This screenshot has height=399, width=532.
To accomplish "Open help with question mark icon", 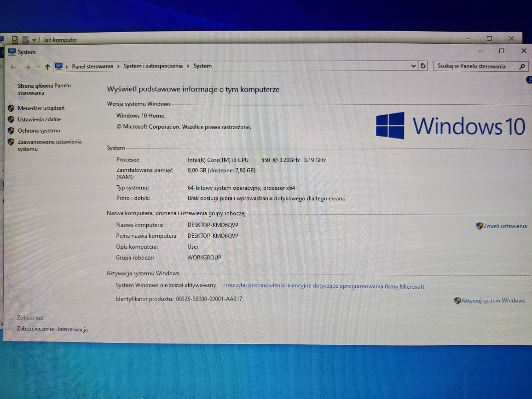I will click(x=529, y=80).
